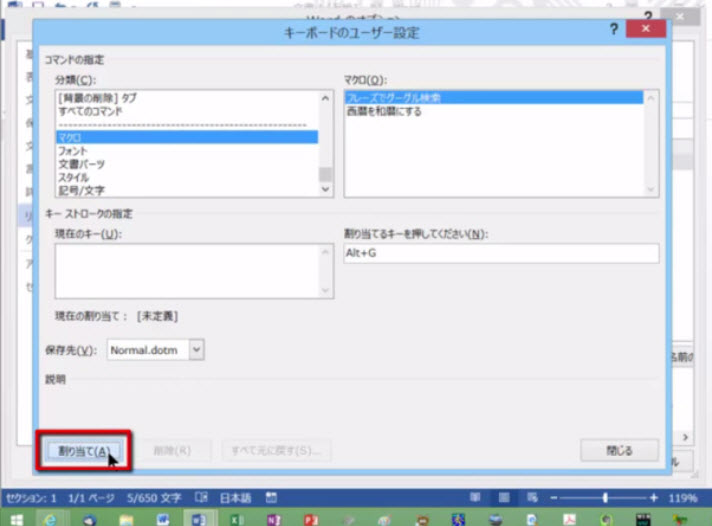
Task: Switch to Word in the taskbar
Action: [x=198, y=518]
